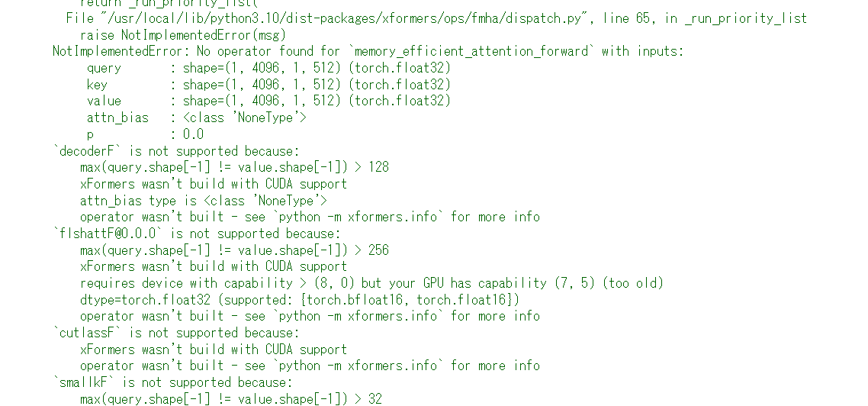Select the value shape line
This screenshot has height=406, width=868.
(x=269, y=101)
